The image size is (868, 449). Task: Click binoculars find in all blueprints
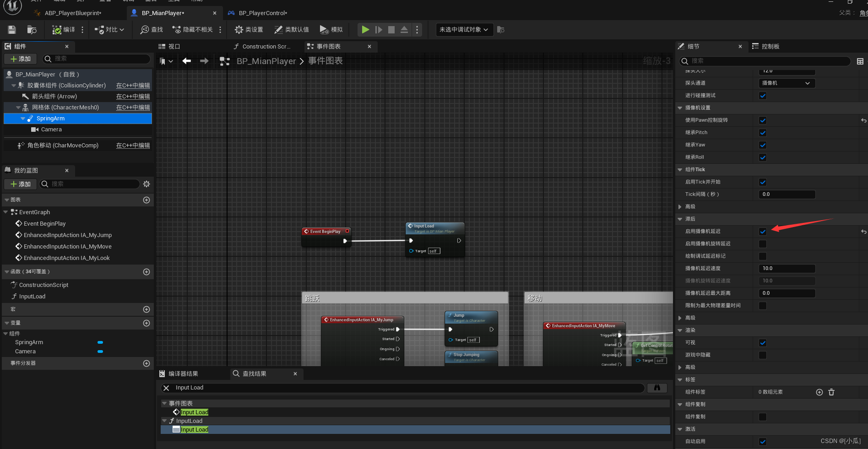click(657, 388)
